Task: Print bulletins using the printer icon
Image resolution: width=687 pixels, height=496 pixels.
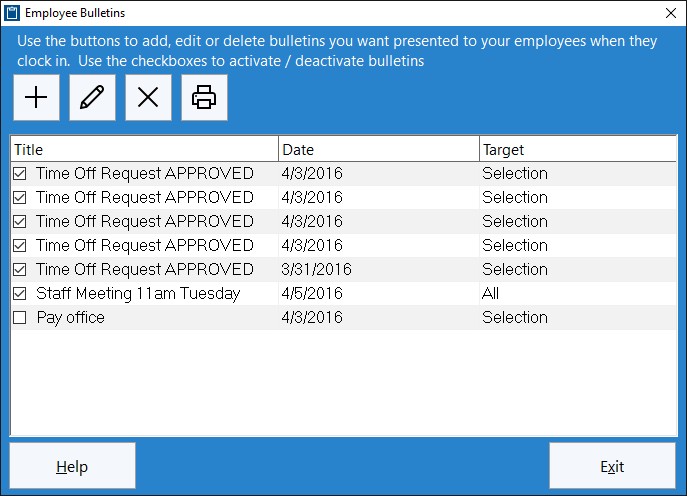Action: 205,97
